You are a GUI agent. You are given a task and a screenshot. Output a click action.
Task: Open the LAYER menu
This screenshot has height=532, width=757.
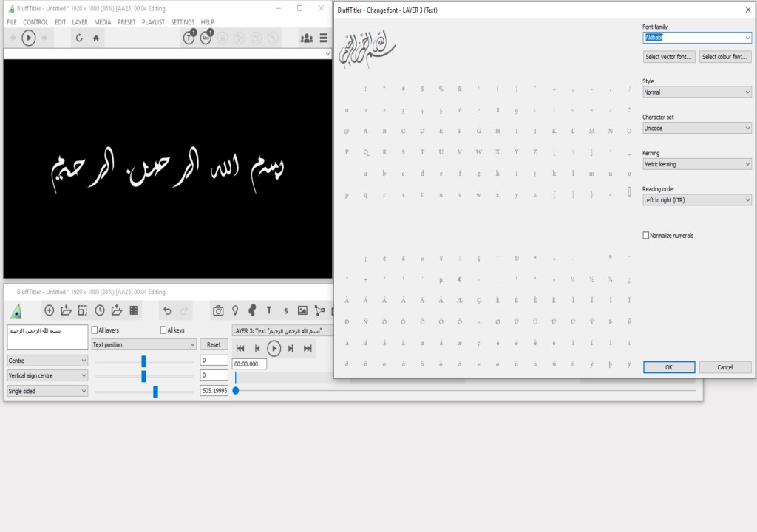point(80,22)
